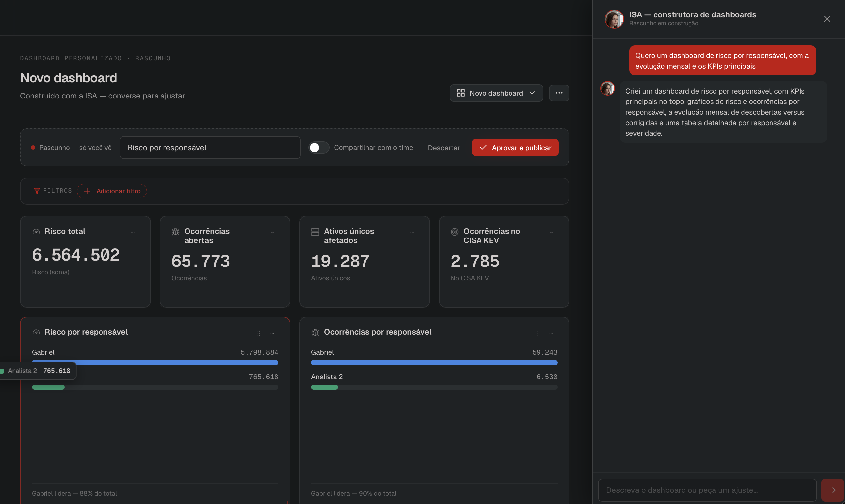845x504 pixels.
Task: Click the drag handle on Risco total card
Action: click(x=119, y=233)
